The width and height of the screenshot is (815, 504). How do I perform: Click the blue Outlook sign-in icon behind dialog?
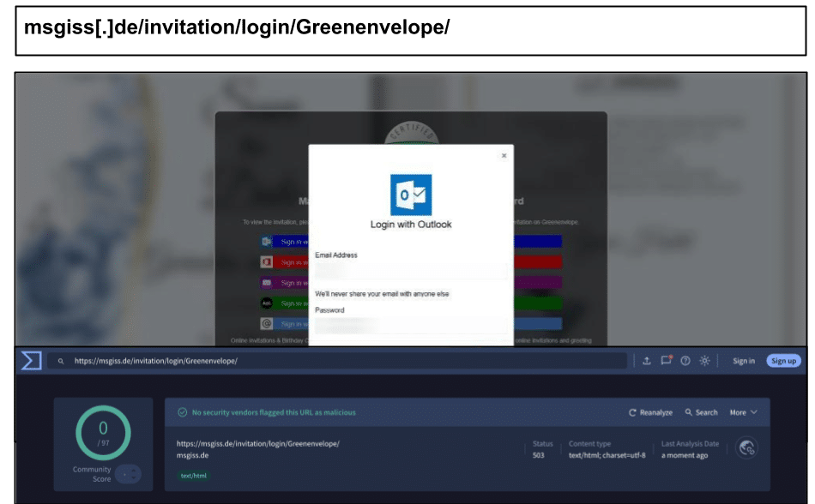click(x=267, y=242)
